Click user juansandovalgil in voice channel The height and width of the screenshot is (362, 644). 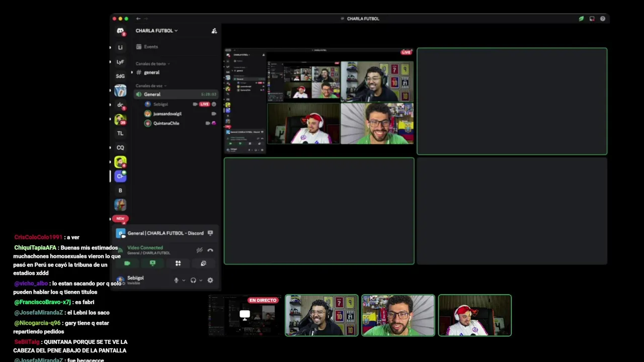coord(167,114)
